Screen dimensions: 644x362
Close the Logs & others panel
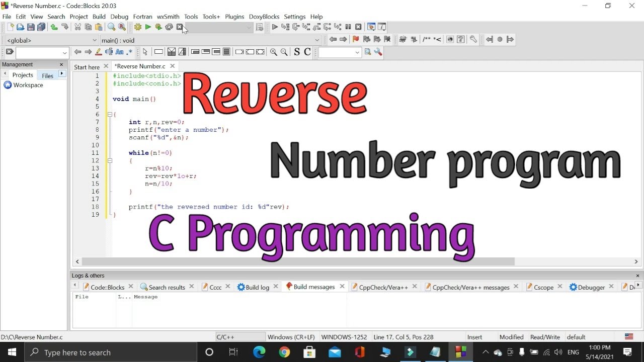pyautogui.click(x=638, y=276)
